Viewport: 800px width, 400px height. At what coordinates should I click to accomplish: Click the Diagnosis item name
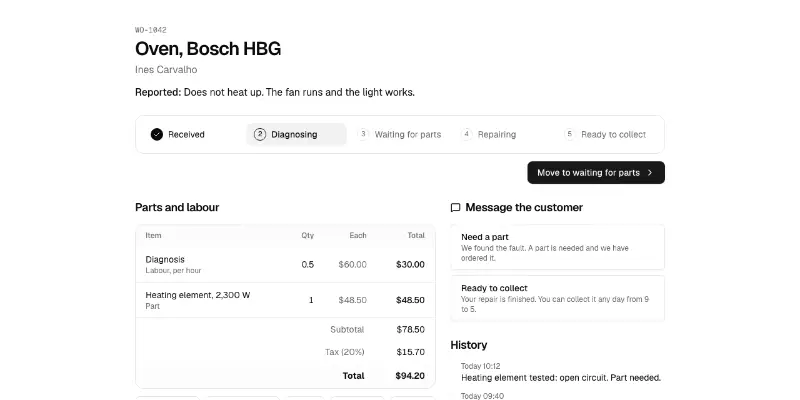pyautogui.click(x=165, y=260)
